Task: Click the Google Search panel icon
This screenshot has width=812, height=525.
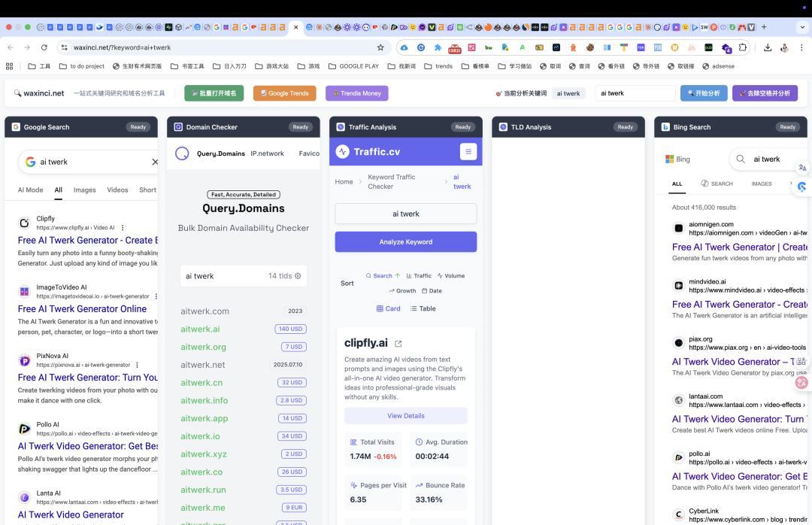Action: pyautogui.click(x=16, y=127)
